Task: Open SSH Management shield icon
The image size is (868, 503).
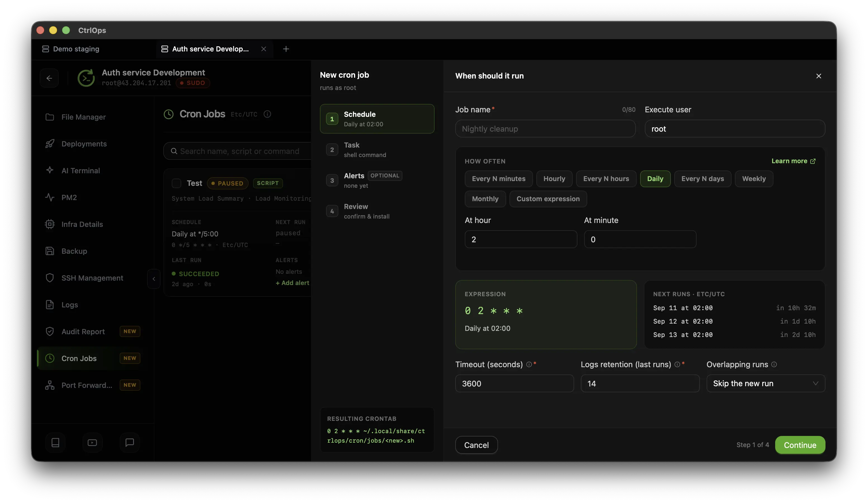Action: tap(49, 278)
